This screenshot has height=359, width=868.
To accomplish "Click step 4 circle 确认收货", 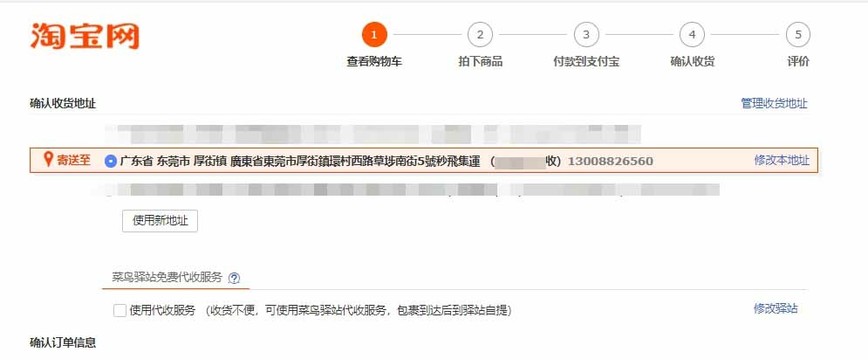I will (692, 35).
